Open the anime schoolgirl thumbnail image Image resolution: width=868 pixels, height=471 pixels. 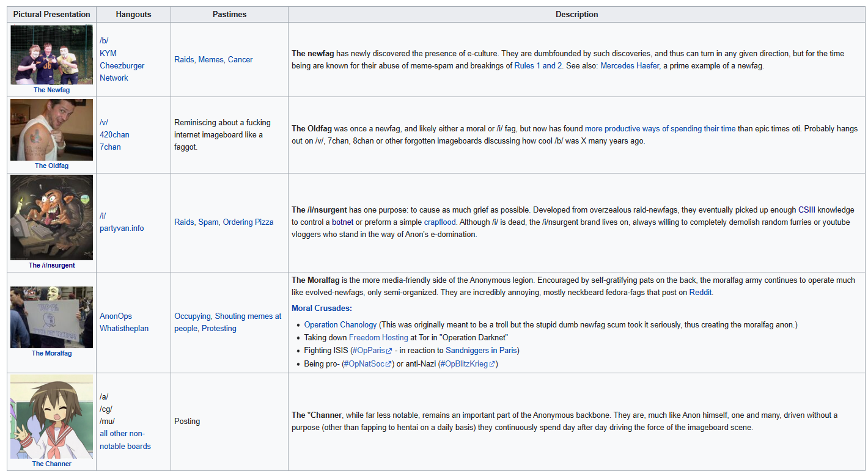[x=52, y=417]
